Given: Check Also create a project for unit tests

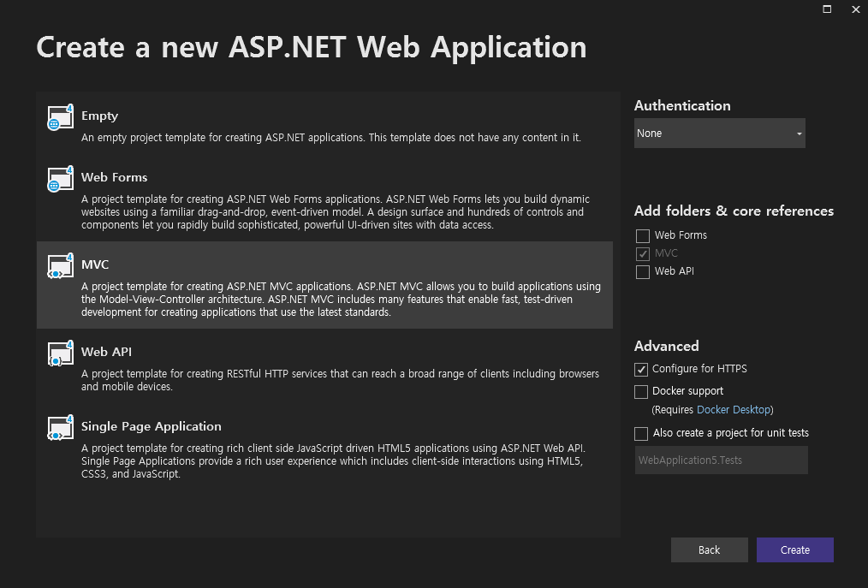Looking at the screenshot, I should (641, 434).
